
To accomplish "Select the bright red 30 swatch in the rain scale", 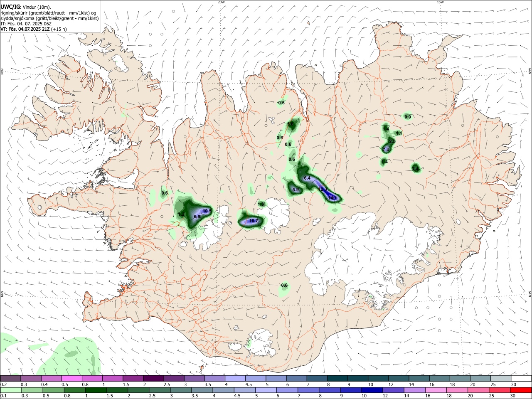I will (521, 390).
